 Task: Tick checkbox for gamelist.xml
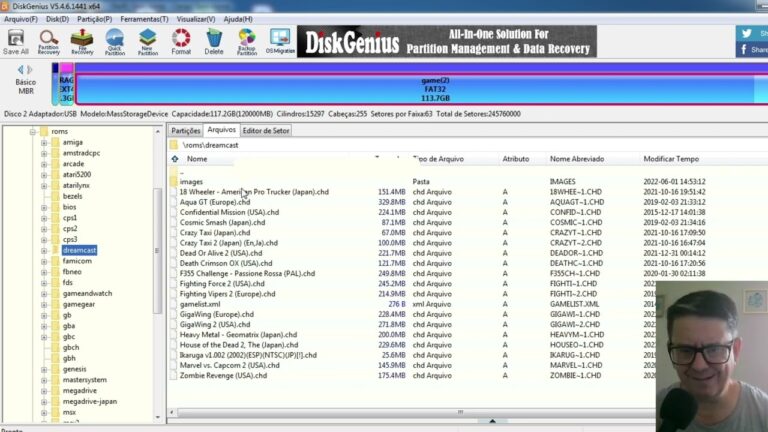(173, 304)
